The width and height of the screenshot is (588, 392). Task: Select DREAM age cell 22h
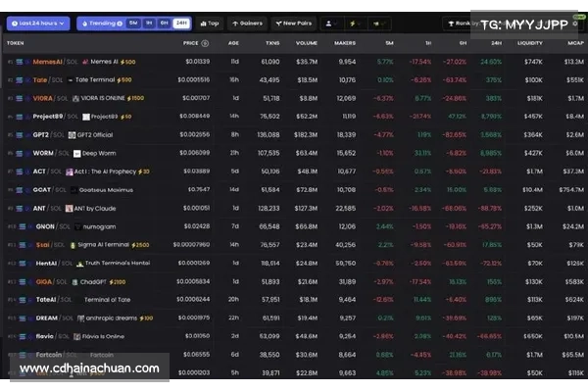point(233,318)
